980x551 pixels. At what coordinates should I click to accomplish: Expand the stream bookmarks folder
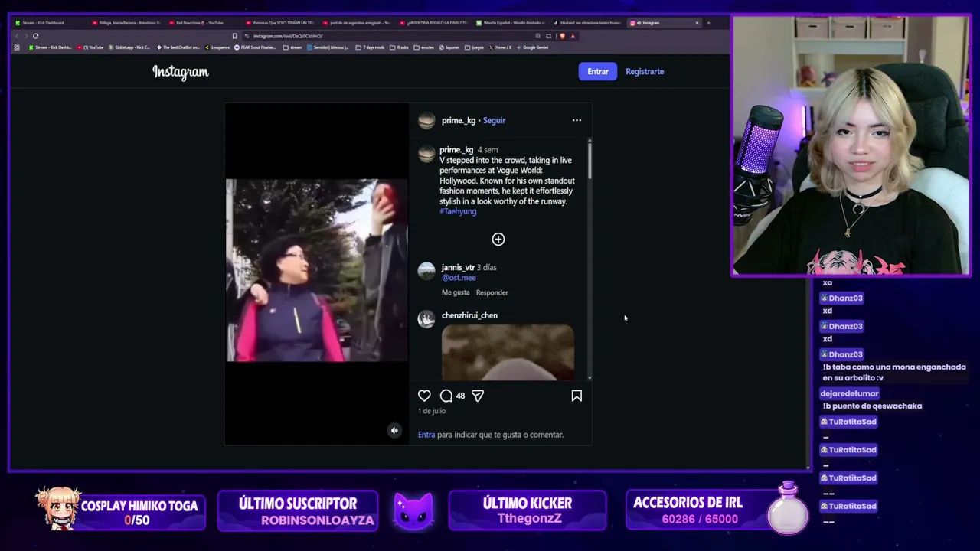tap(292, 47)
